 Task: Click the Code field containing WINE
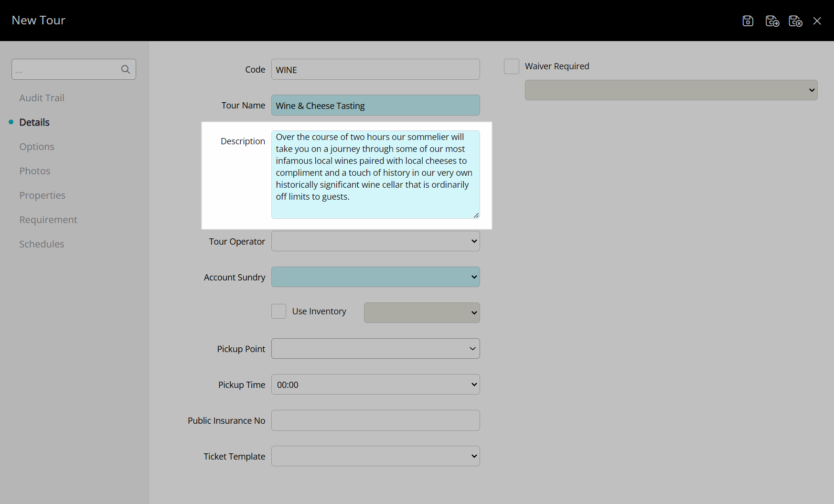(375, 69)
